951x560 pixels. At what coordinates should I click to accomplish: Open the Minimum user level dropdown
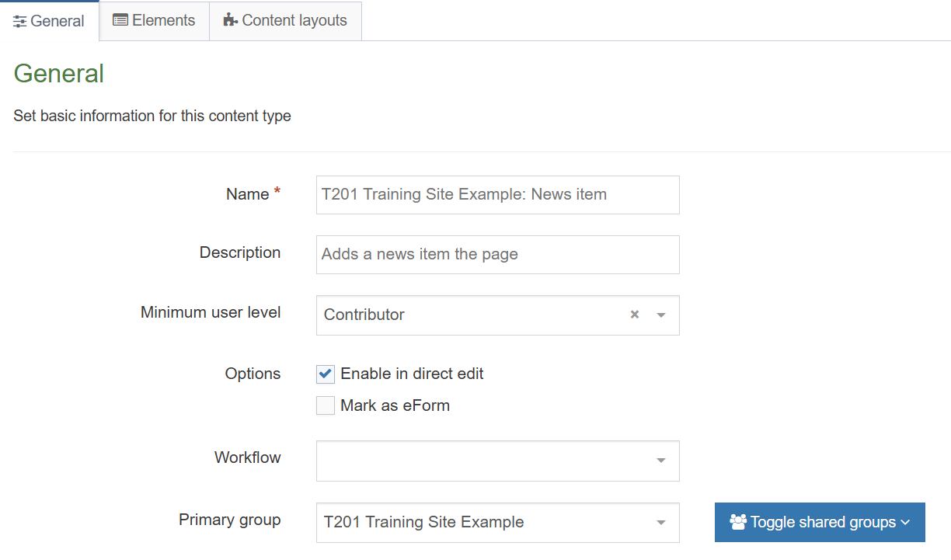(x=497, y=315)
